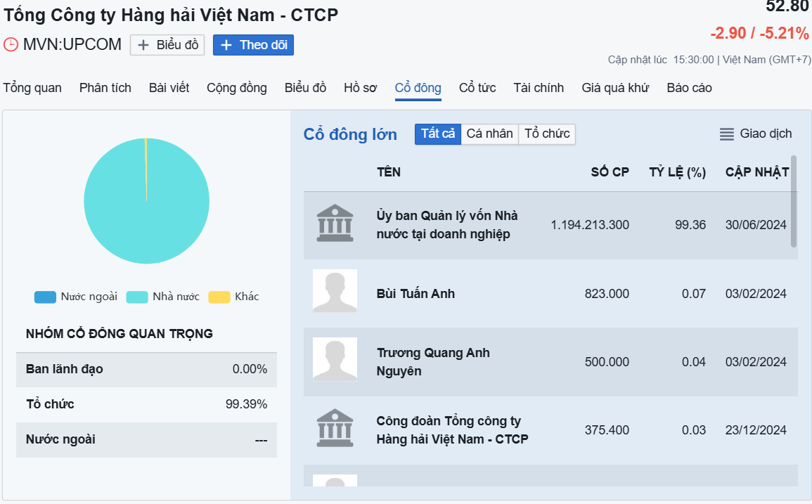Click the date 23/12/2024
The width and height of the screenshot is (812, 504).
[x=756, y=430]
